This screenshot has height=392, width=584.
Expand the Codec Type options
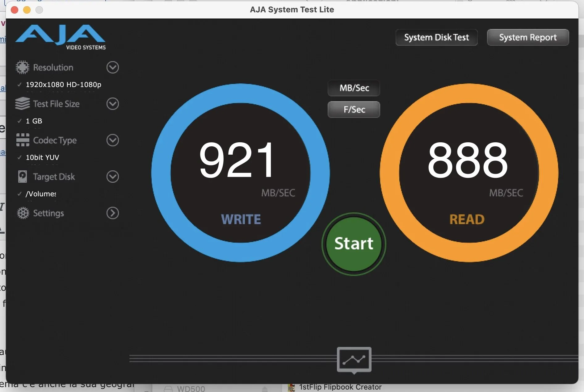coord(112,140)
